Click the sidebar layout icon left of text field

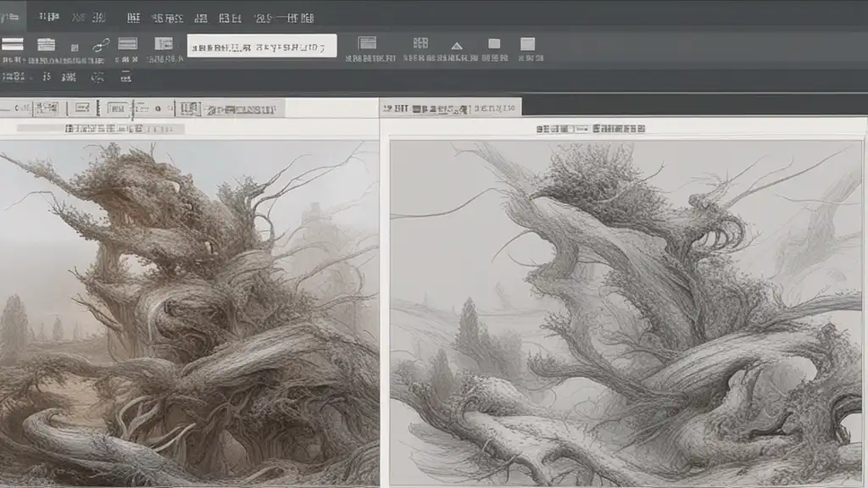pos(164,44)
